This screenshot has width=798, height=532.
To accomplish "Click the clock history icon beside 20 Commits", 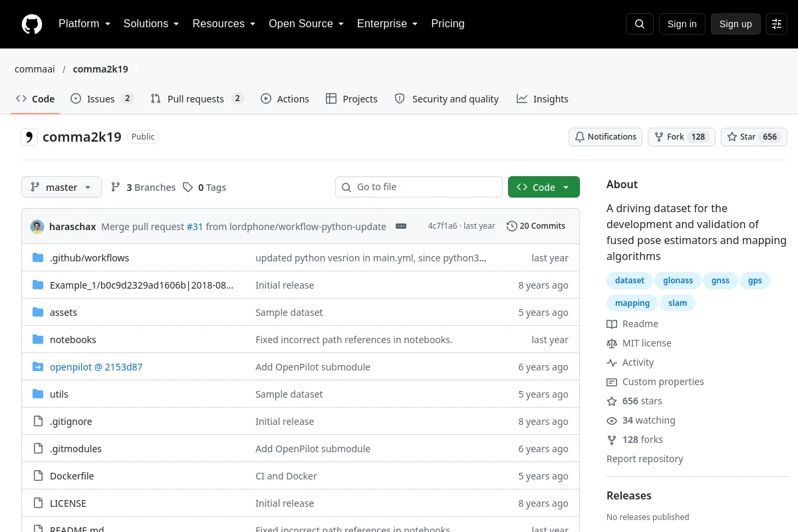I will [x=511, y=226].
